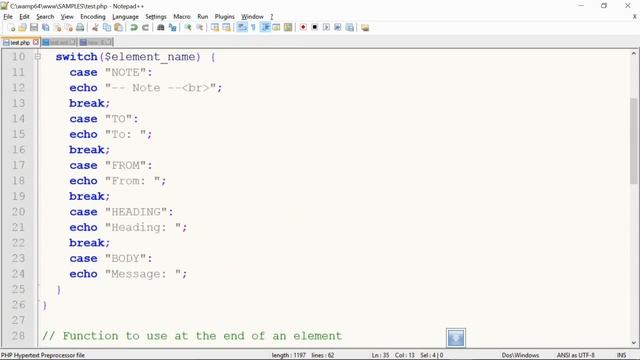Click the user-defined language dialog icon
Viewport: 640px width, 360px height.
[276, 27]
